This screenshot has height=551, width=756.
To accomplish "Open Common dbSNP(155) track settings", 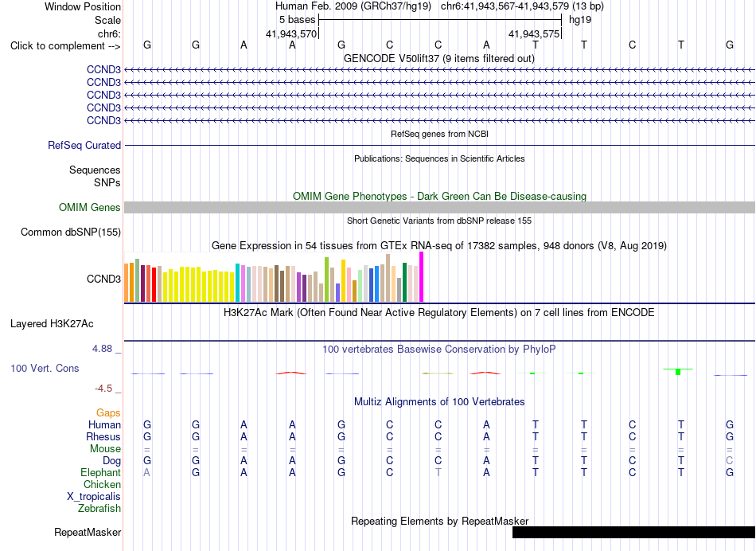I will tap(71, 232).
